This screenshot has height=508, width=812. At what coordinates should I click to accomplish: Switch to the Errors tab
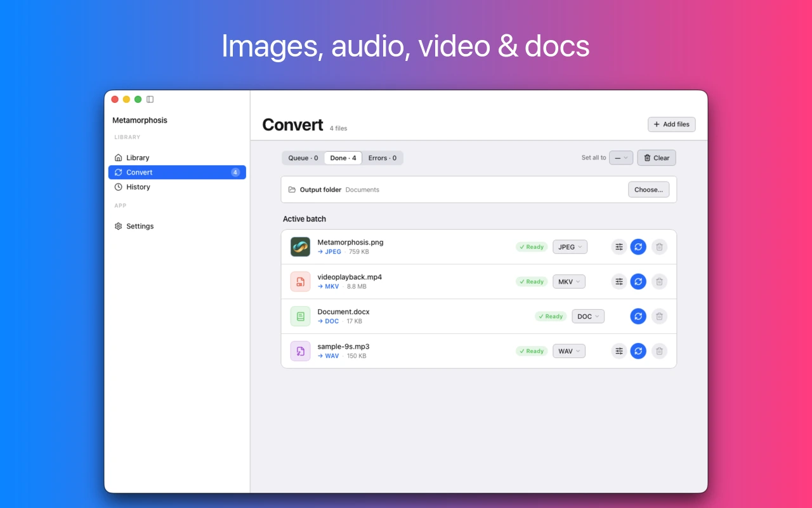[383, 158]
